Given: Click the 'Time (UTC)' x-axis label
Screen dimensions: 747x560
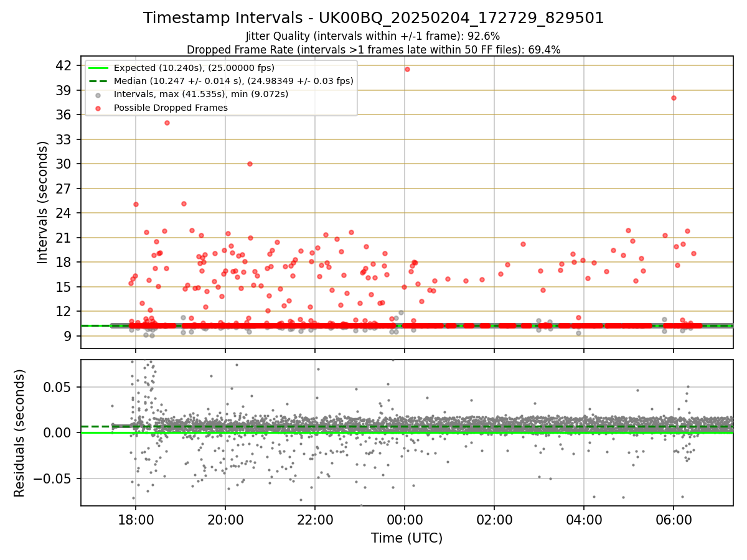Looking at the screenshot, I should click(406, 538).
